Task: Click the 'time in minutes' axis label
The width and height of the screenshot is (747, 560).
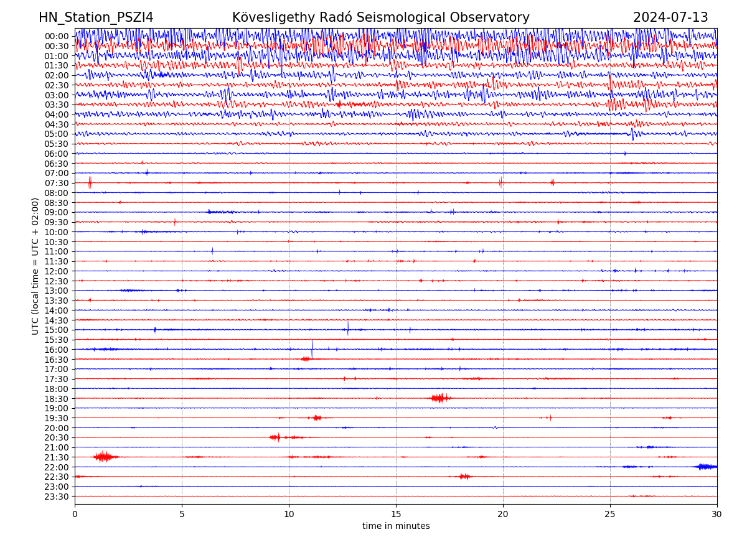Action: tap(396, 526)
